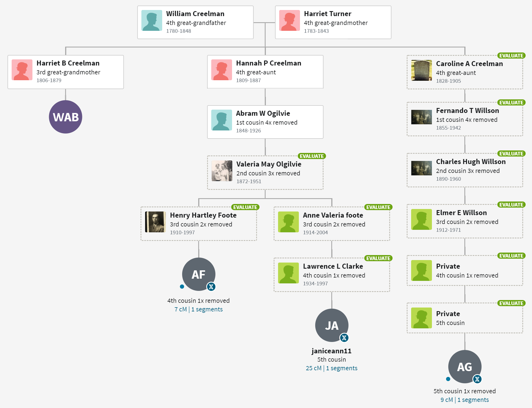The width and height of the screenshot is (532, 408).
Task: Evaluate the Elmer E Willson hint
Action: (x=511, y=205)
